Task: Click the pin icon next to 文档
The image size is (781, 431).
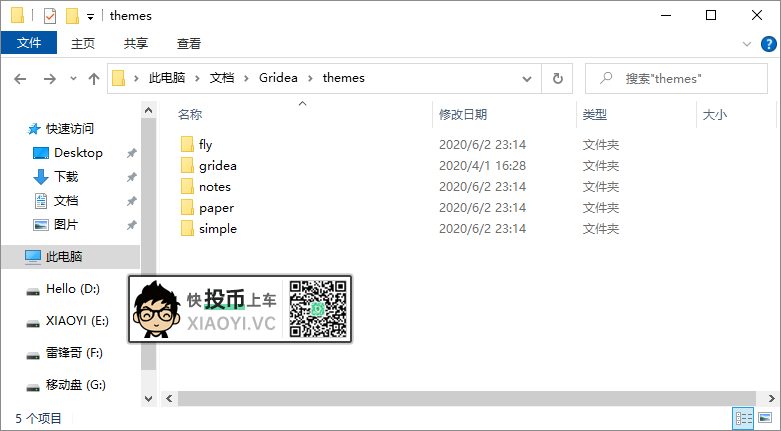Action: point(131,201)
